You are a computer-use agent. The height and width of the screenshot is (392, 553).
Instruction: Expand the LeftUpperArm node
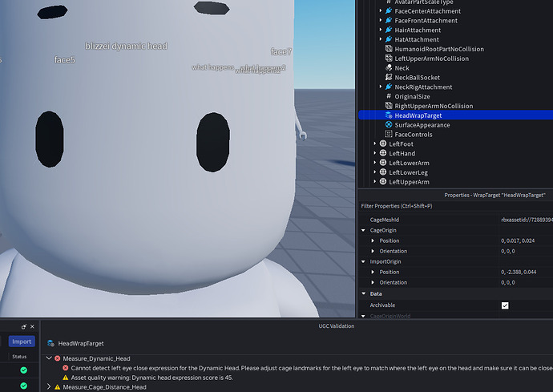coord(375,182)
